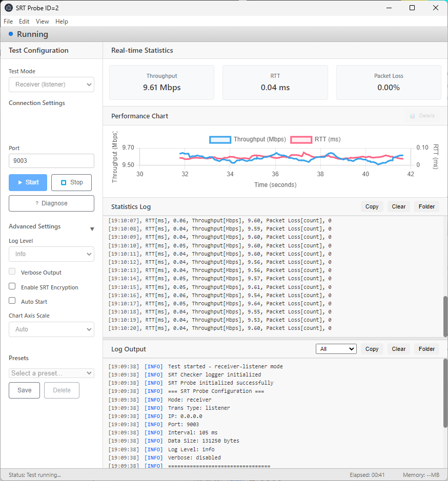Stop the running test

71,182
